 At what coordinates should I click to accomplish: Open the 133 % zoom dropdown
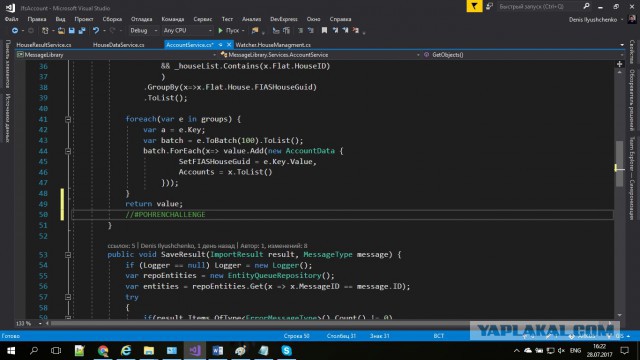[x=29, y=323]
